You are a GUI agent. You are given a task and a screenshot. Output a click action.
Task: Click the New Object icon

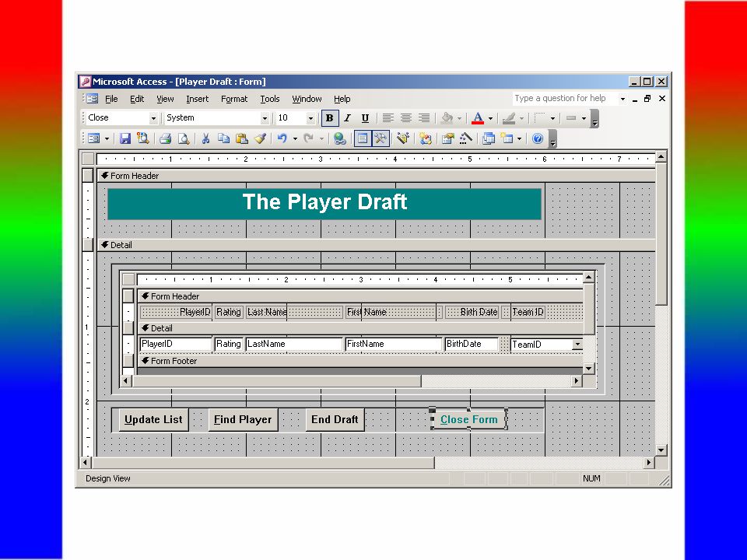point(507,138)
